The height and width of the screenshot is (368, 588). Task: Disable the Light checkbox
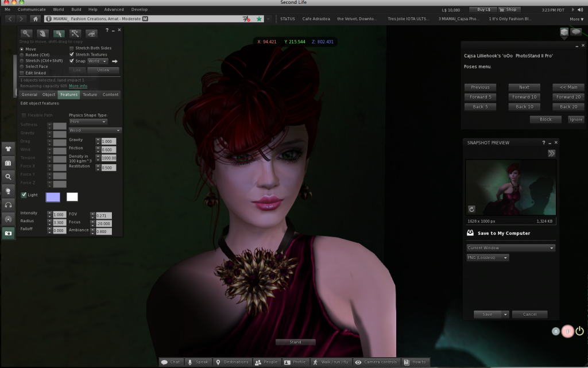click(24, 195)
